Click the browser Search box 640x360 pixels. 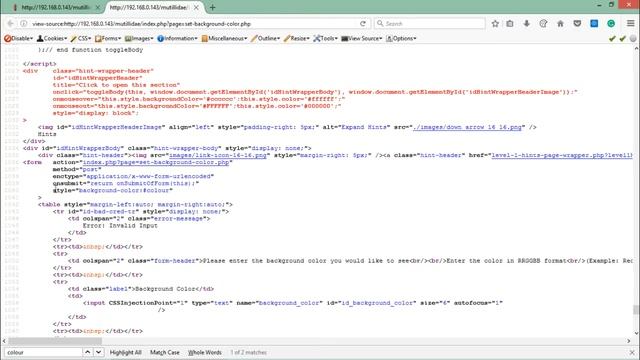(x=430, y=24)
